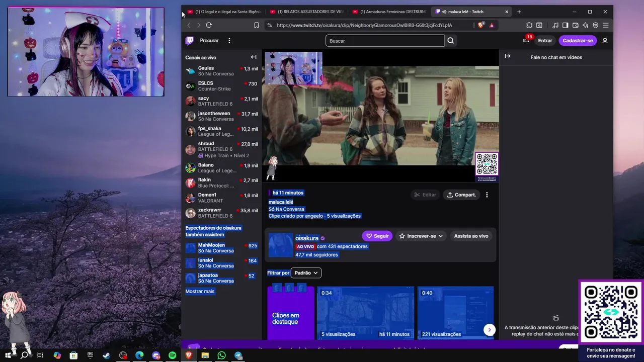Click the Brave Rewards triangle icon
This screenshot has height=362, width=644.
tap(492, 25)
